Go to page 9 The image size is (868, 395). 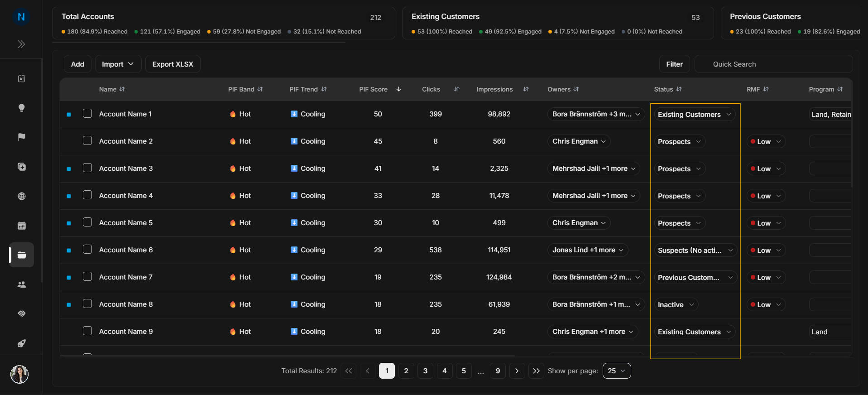498,371
